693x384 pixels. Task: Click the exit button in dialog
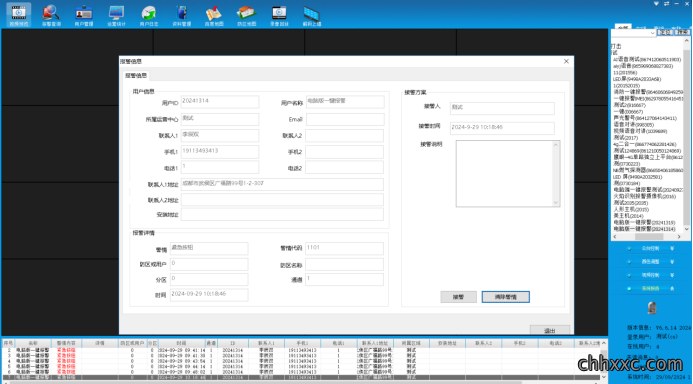coord(549,330)
